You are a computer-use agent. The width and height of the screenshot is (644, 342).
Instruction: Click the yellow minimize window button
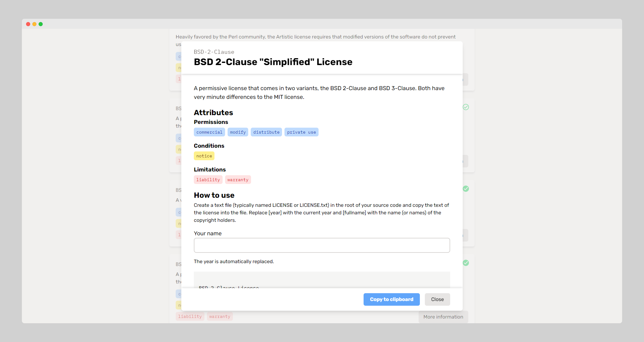34,24
